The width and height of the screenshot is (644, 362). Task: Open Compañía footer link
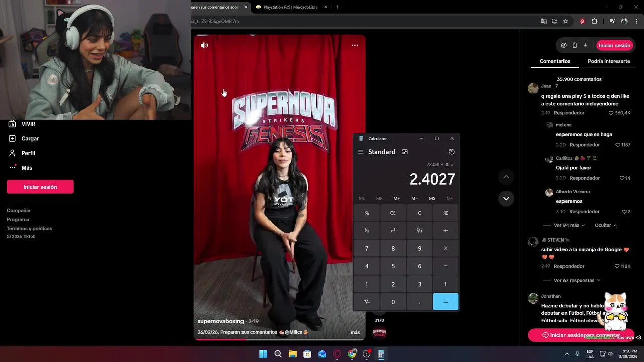point(18,211)
